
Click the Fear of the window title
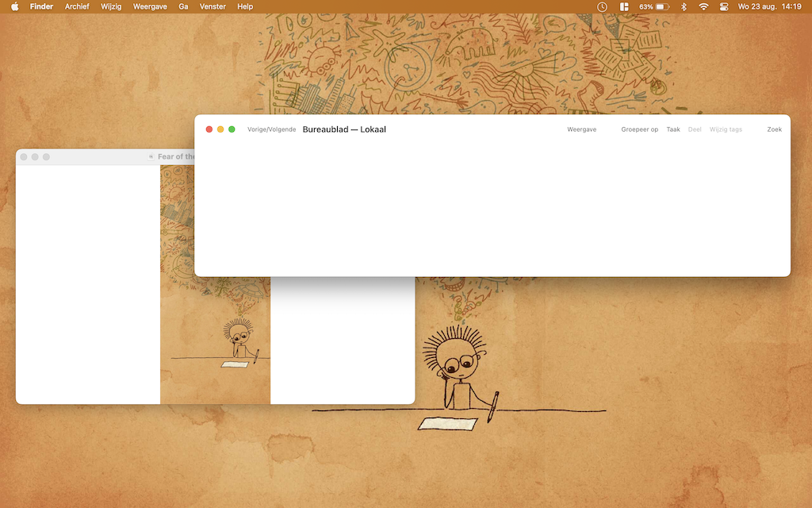pos(176,156)
